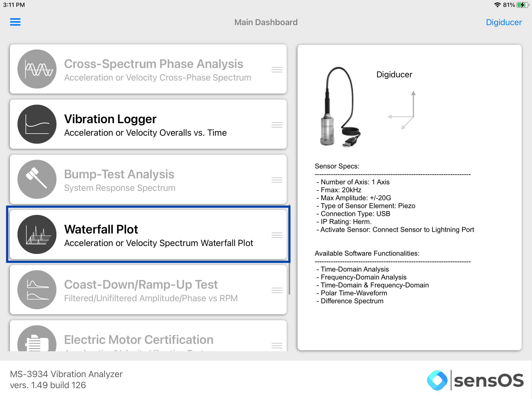Click the sensor axis orientation diagram
Viewport: 532px width, 399px height.
[402, 110]
